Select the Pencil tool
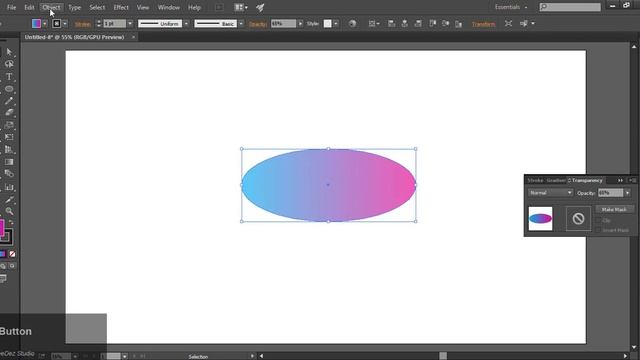The height and width of the screenshot is (360, 640). coord(9,101)
